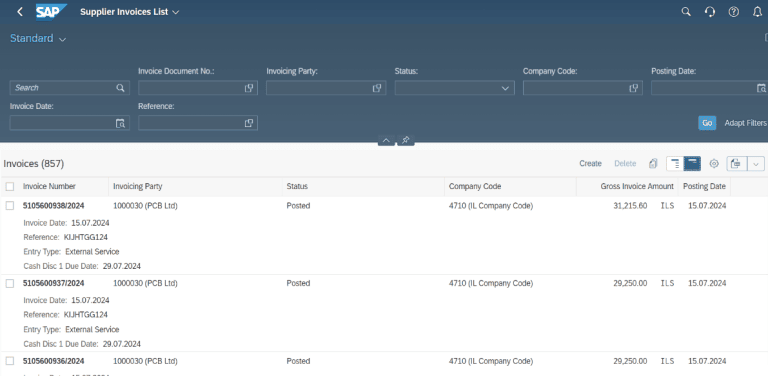Open the help question mark icon

(734, 12)
